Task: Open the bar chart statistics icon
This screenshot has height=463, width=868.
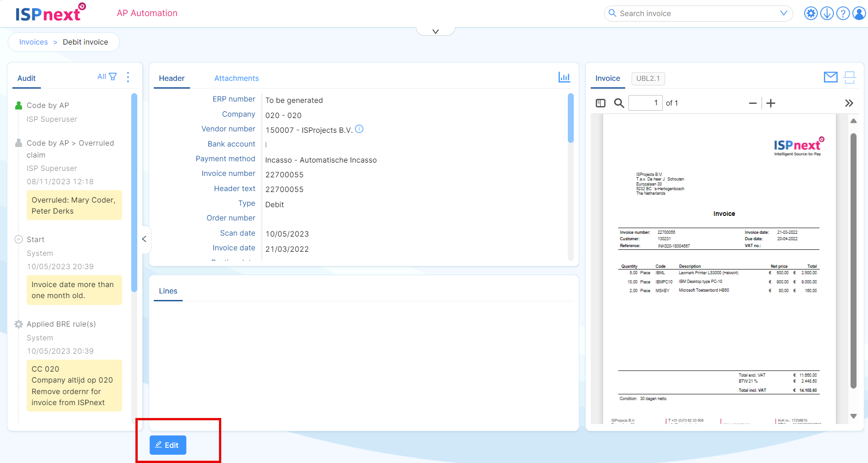Action: (564, 77)
